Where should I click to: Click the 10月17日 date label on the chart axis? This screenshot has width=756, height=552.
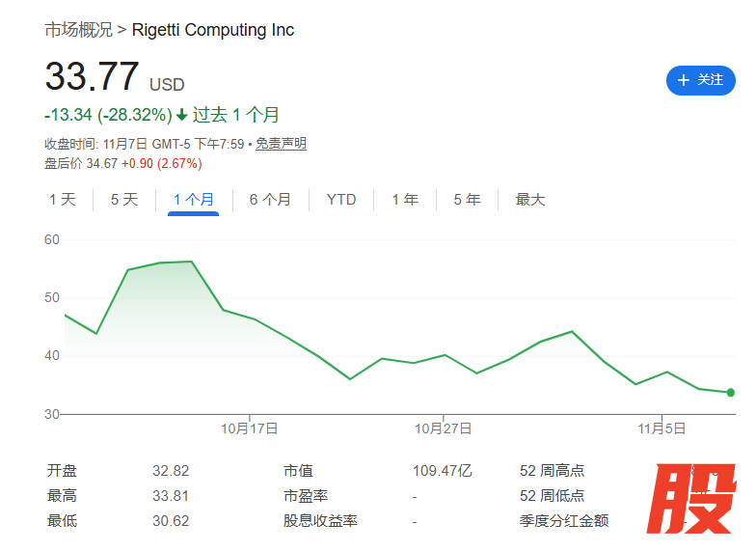click(250, 428)
